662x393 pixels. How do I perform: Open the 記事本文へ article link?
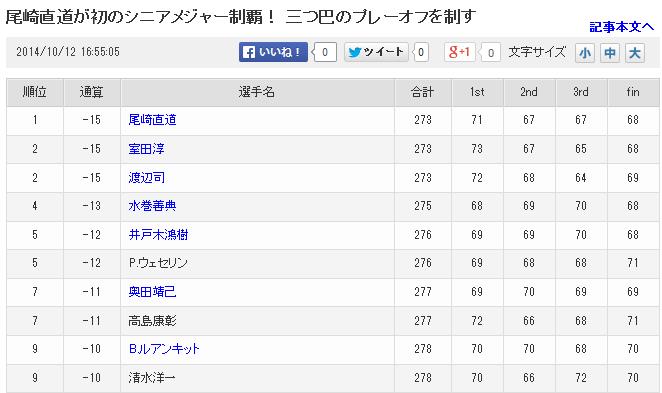tap(621, 27)
